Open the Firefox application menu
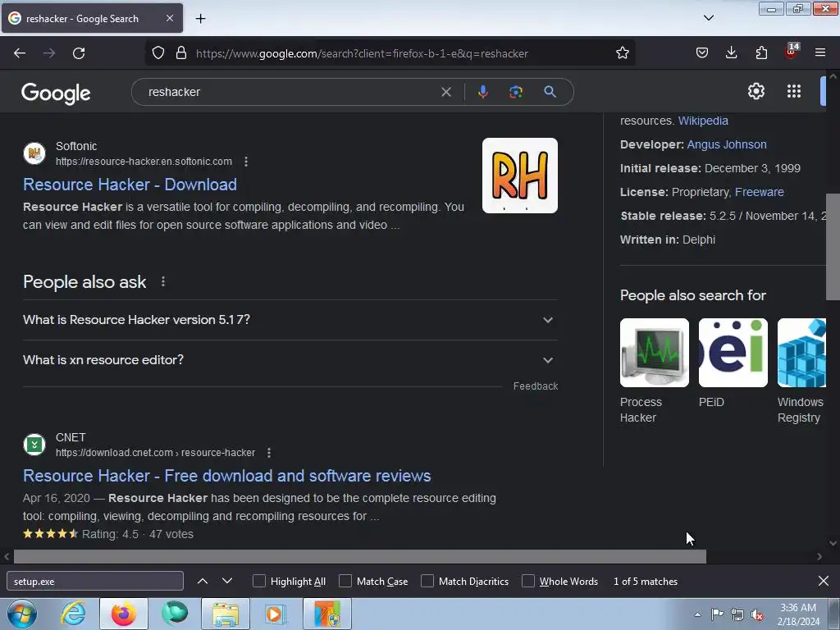The image size is (840, 630). coord(820,53)
